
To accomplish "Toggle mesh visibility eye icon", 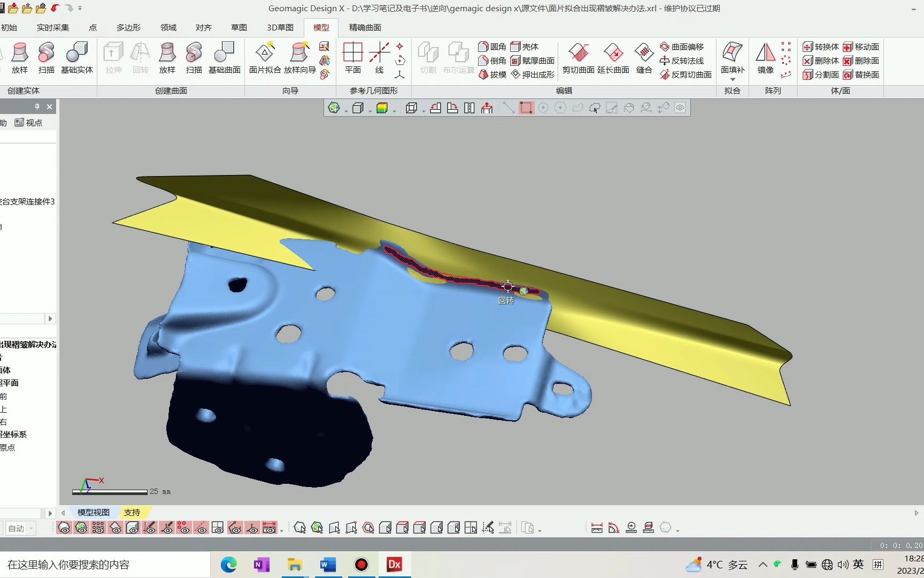I will (64, 528).
